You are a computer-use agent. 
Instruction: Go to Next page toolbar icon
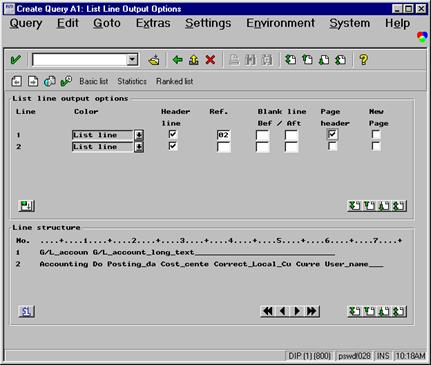[324, 60]
